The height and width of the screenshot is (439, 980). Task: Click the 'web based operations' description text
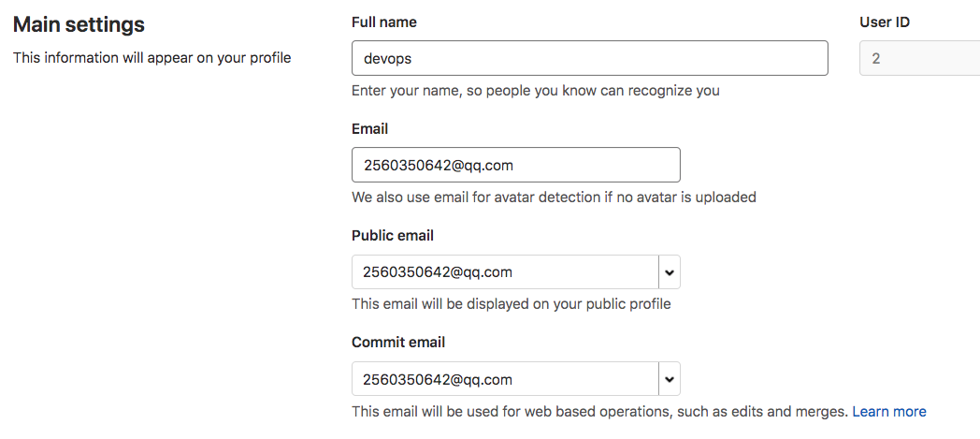[x=599, y=411]
